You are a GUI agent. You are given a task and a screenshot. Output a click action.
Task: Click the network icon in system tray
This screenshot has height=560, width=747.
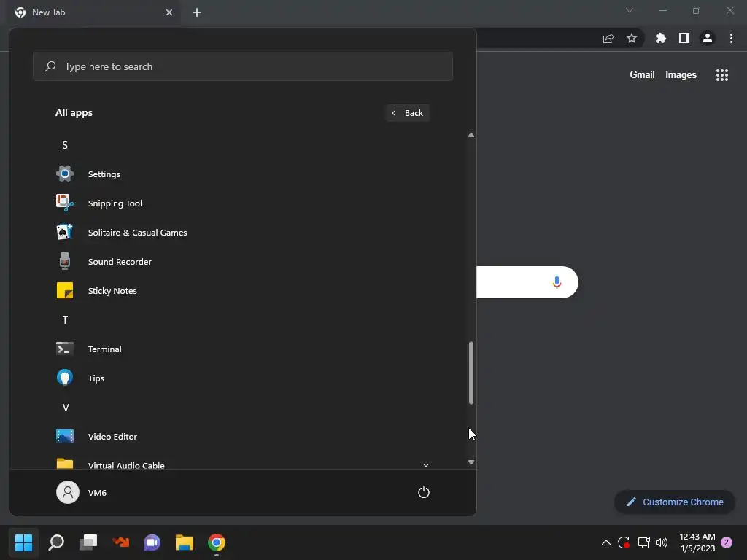643,542
